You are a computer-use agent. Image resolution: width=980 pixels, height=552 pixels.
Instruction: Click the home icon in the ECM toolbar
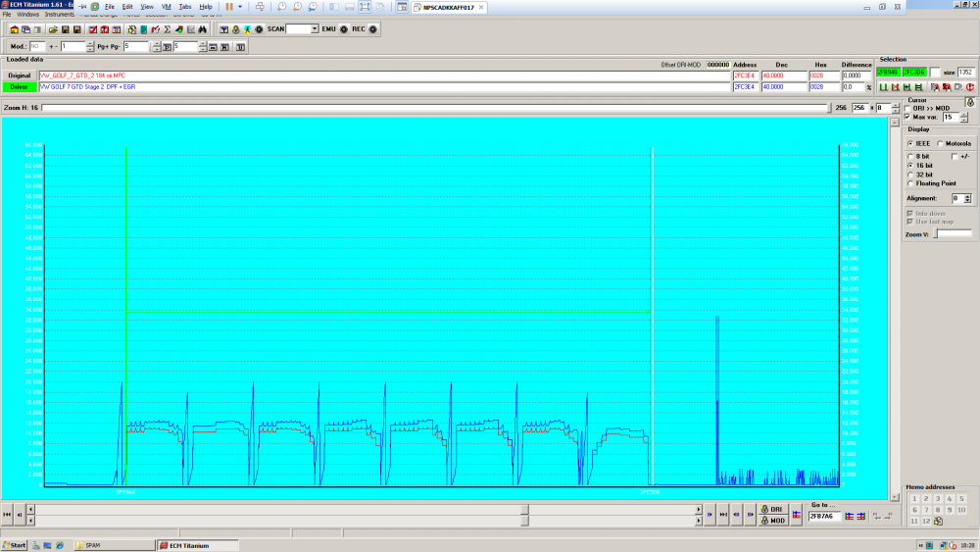coord(16,29)
